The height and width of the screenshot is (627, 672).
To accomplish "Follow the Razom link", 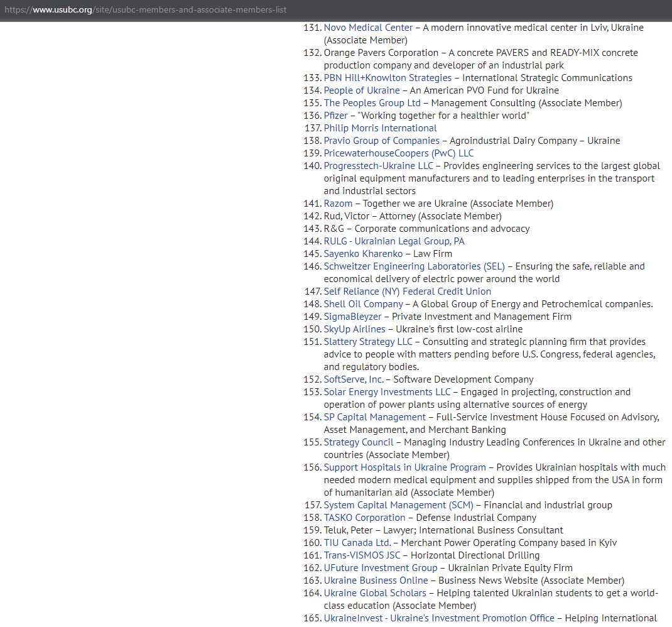I will [x=338, y=204].
